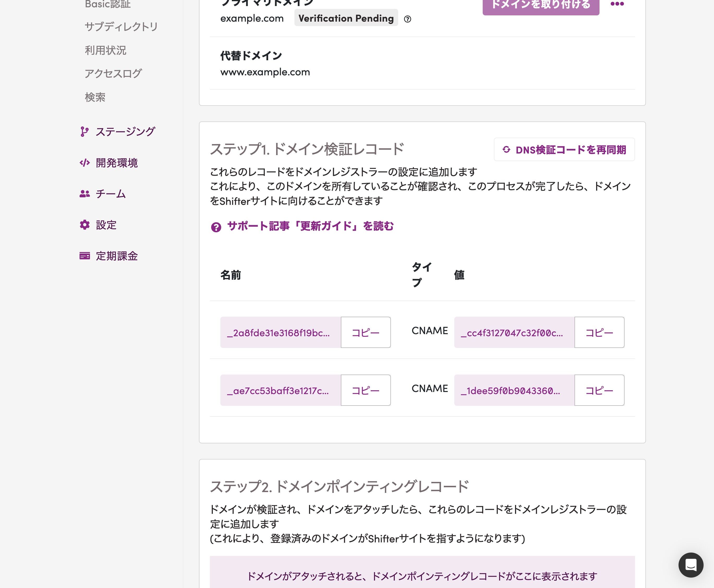Click the 定期課金 card icon
714x588 pixels.
pos(84,256)
